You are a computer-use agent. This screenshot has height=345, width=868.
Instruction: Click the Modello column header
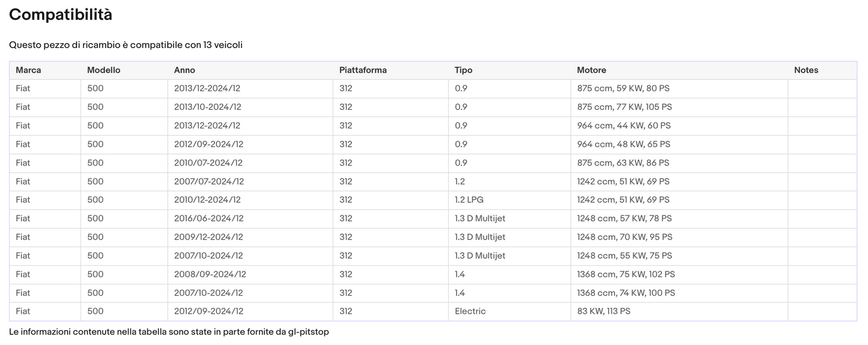pyautogui.click(x=103, y=70)
